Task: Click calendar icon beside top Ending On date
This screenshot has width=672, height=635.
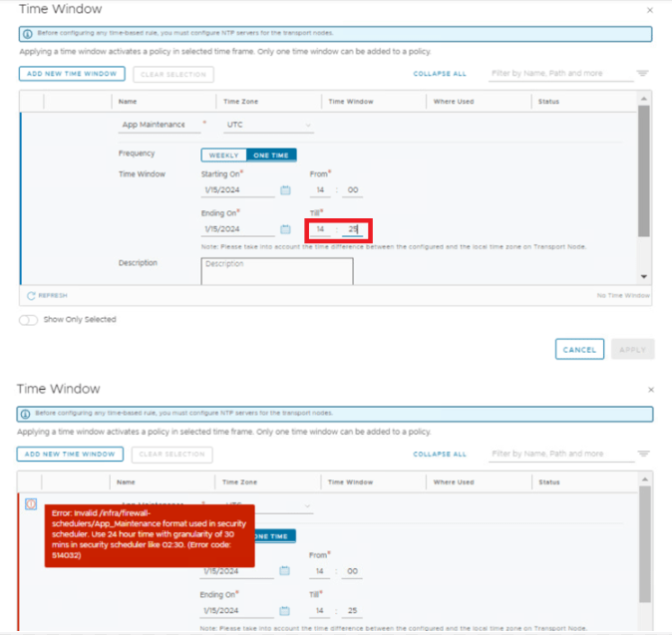Action: 285,229
